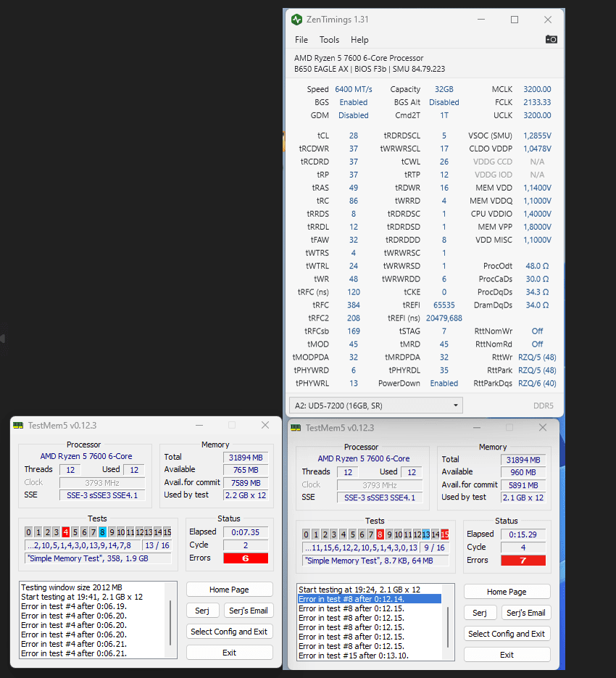Viewport: 616px width, 678px height.
Task: Click Serj's Email in right TestMem5
Action: [526, 613]
